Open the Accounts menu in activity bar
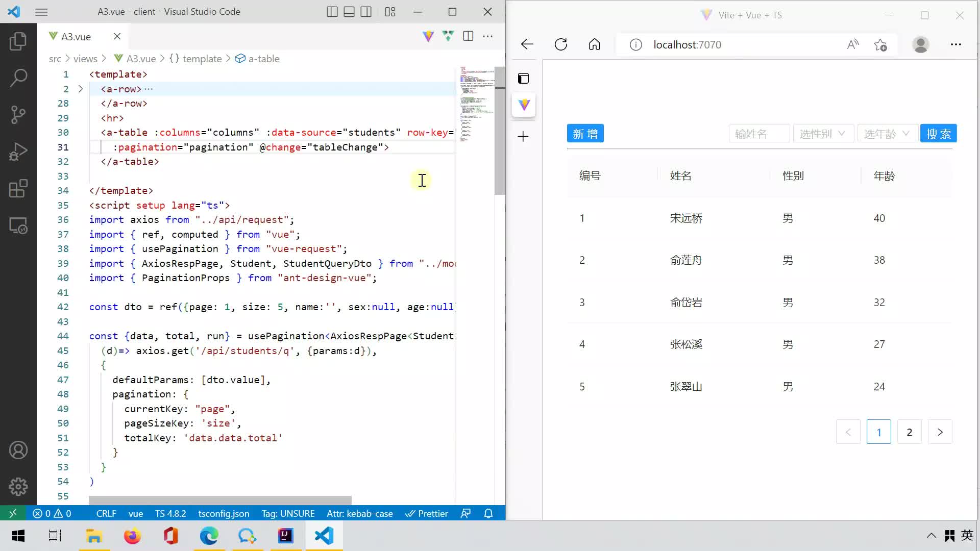Screen dimensions: 980x551 [x=18, y=450]
